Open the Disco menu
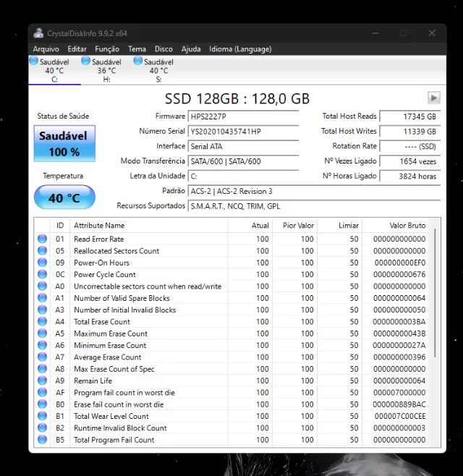 tap(163, 49)
